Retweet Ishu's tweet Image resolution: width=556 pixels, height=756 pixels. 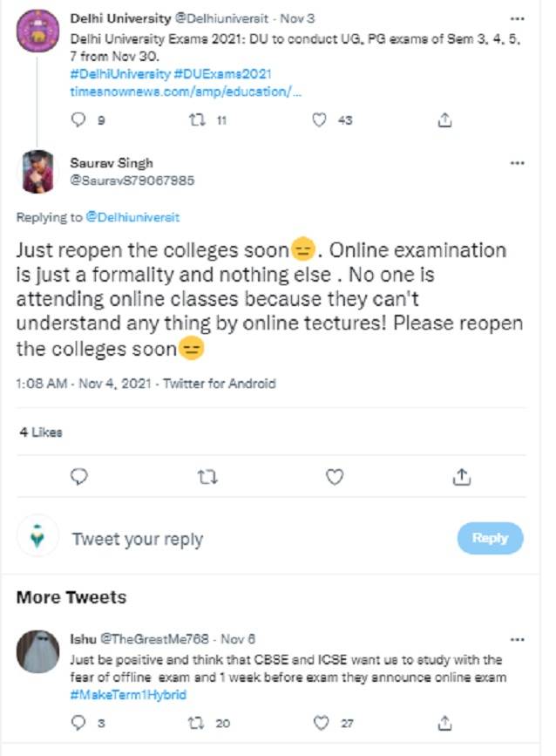(195, 722)
